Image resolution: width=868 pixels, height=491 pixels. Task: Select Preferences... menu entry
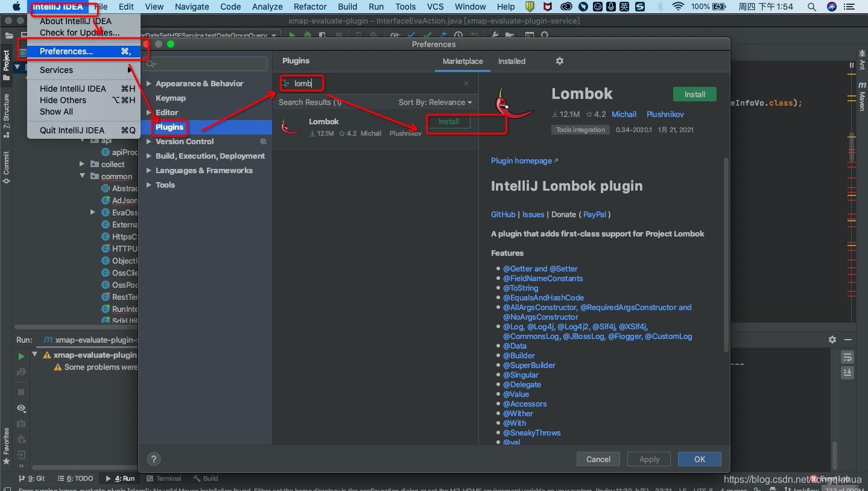click(84, 51)
